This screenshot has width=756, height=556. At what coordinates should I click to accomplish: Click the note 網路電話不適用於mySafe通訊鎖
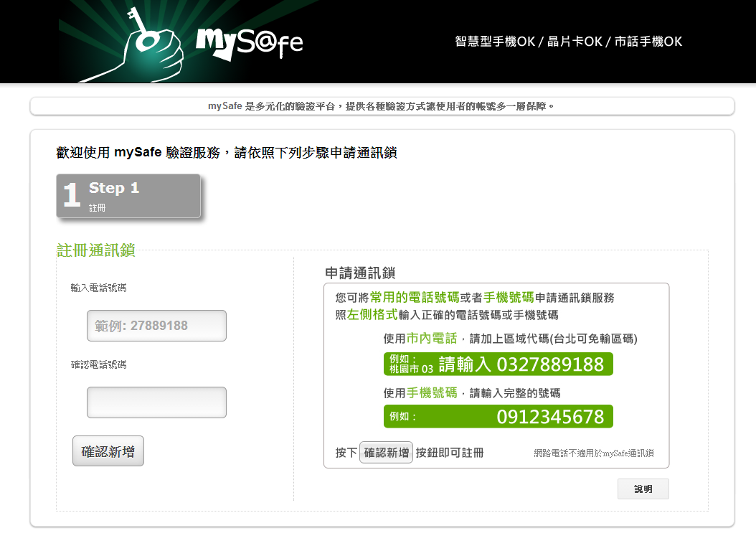[x=593, y=453]
